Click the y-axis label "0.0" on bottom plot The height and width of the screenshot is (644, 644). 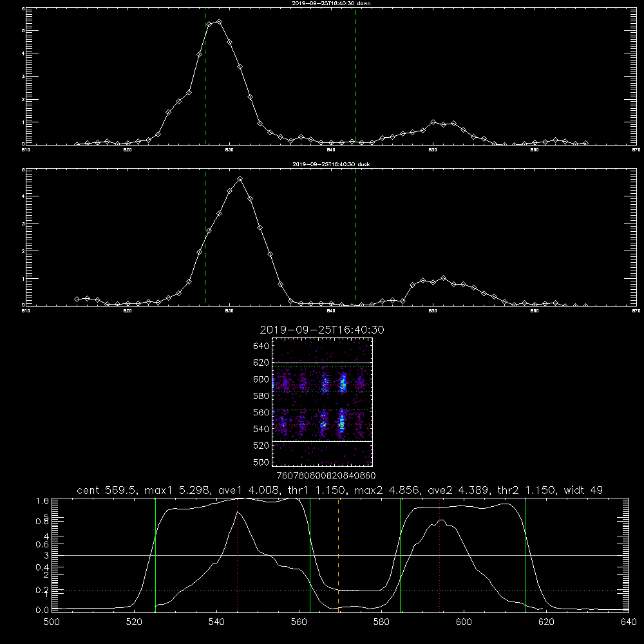pos(43,611)
